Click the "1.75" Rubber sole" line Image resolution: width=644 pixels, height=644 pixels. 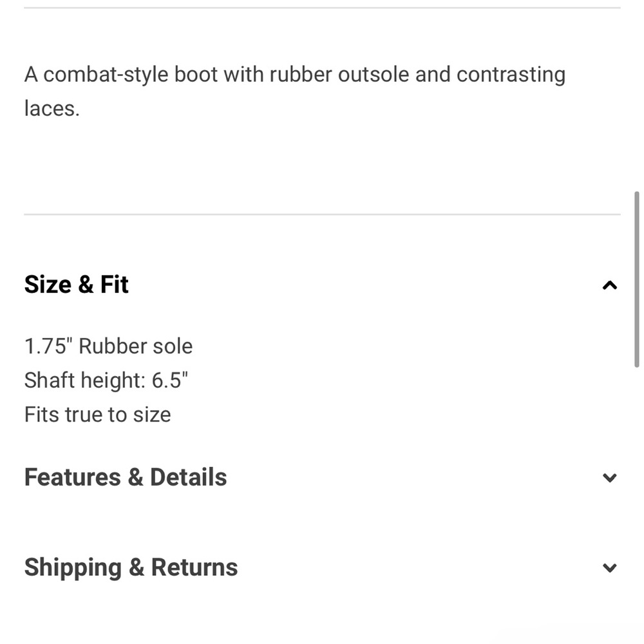tap(108, 346)
